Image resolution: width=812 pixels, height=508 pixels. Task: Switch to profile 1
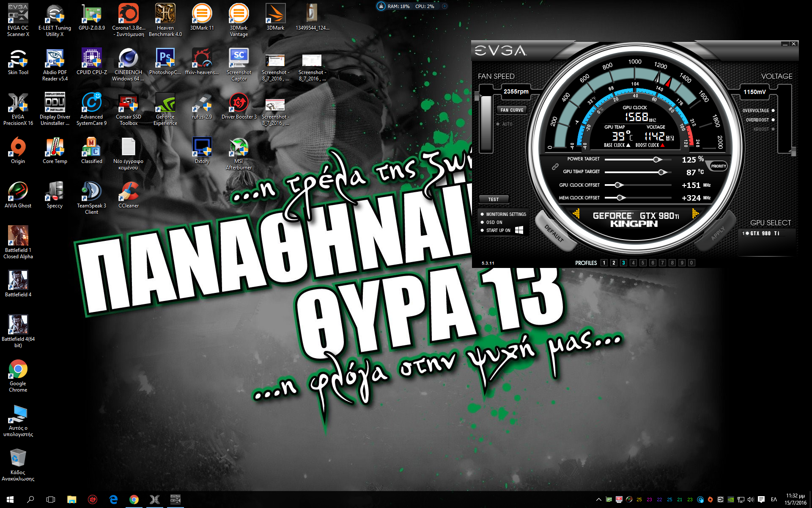coord(604,263)
